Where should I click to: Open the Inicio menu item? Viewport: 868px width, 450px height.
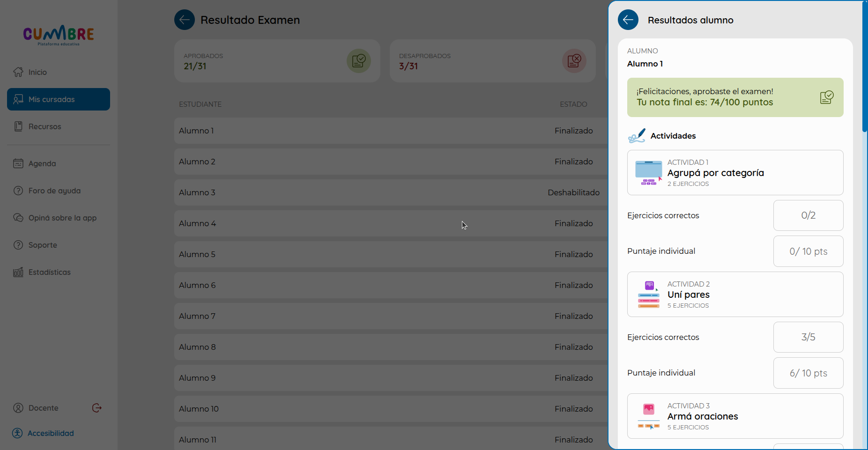[59, 72]
